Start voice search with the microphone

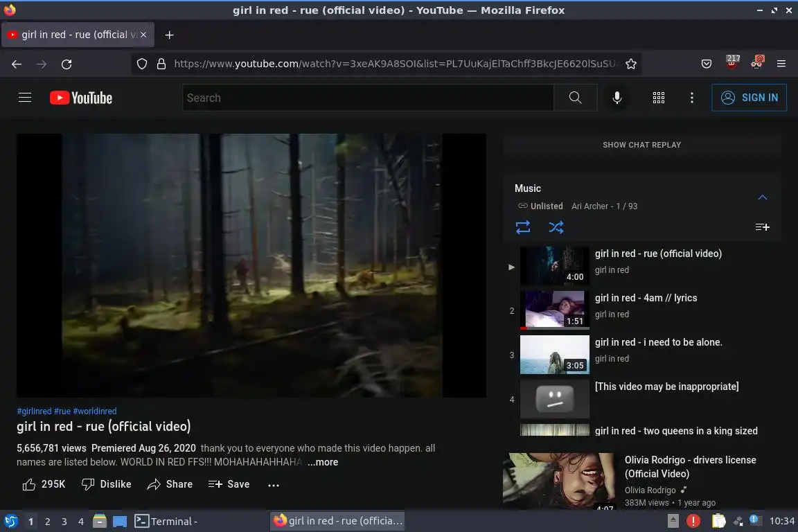tap(617, 97)
